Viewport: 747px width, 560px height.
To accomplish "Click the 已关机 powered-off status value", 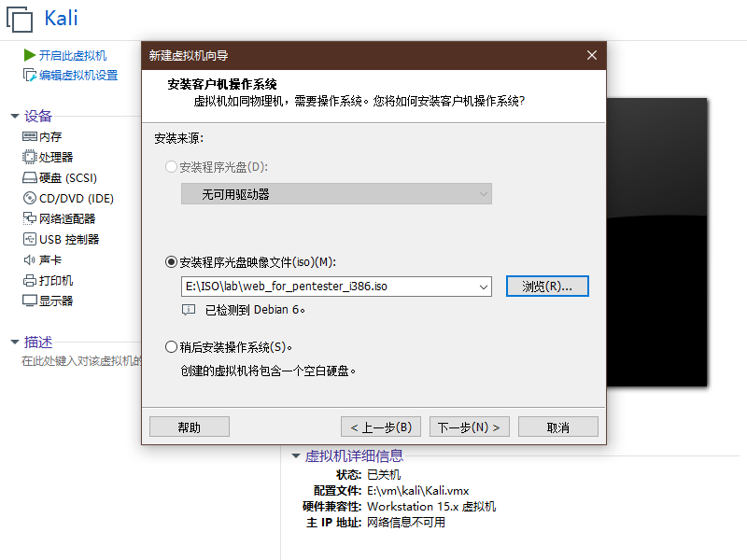I will (x=384, y=475).
